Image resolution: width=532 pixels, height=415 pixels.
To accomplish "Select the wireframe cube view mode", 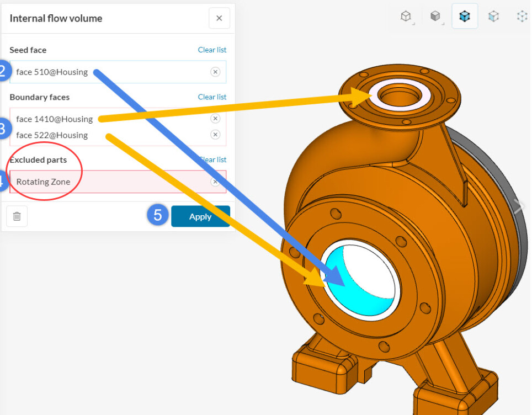I will pyautogui.click(x=406, y=17).
